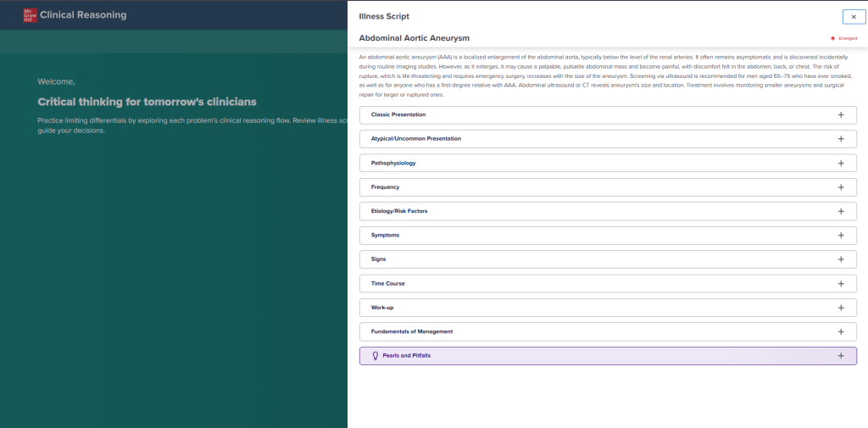
Task: Expand the Symptoms section
Action: pos(607,236)
